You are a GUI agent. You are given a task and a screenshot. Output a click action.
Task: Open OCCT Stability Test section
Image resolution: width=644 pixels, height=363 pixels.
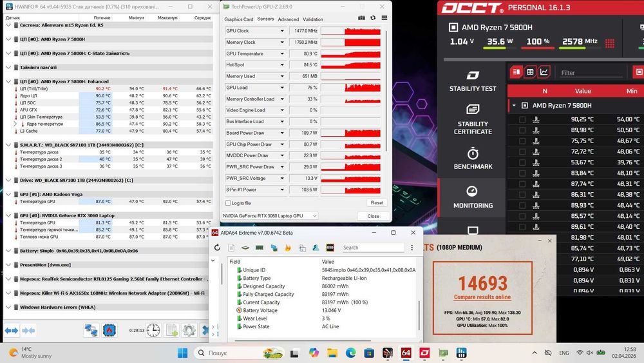[472, 81]
